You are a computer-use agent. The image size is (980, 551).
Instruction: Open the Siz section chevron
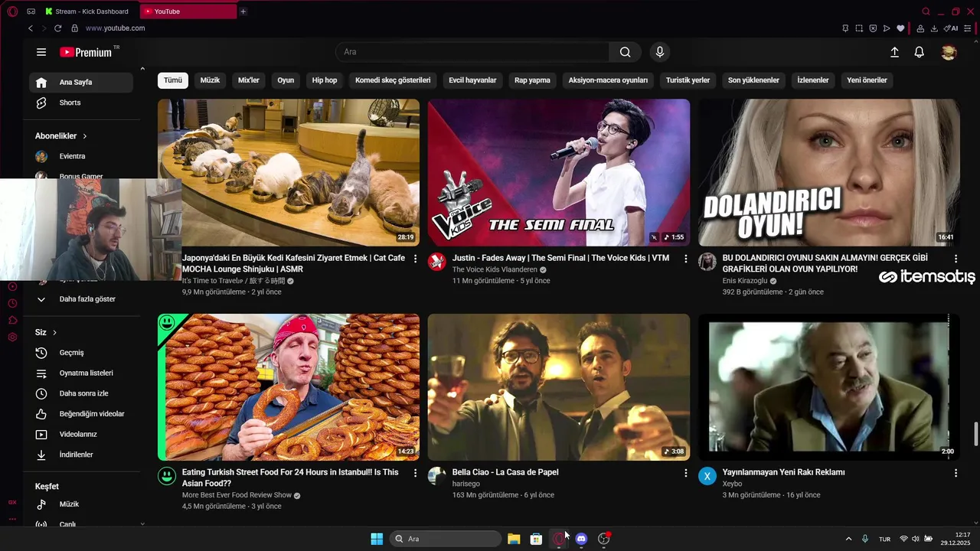(x=54, y=333)
